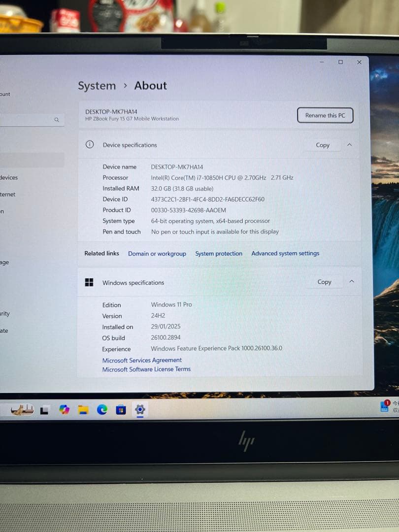Click the Settings gear in the taskbar
This screenshot has height=532, width=399.
[140, 410]
